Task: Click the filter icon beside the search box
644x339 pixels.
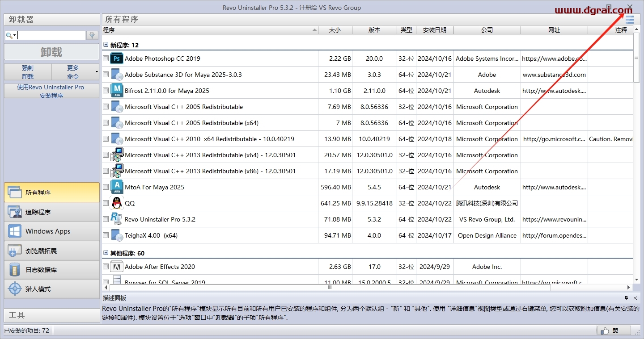Action: 92,35
